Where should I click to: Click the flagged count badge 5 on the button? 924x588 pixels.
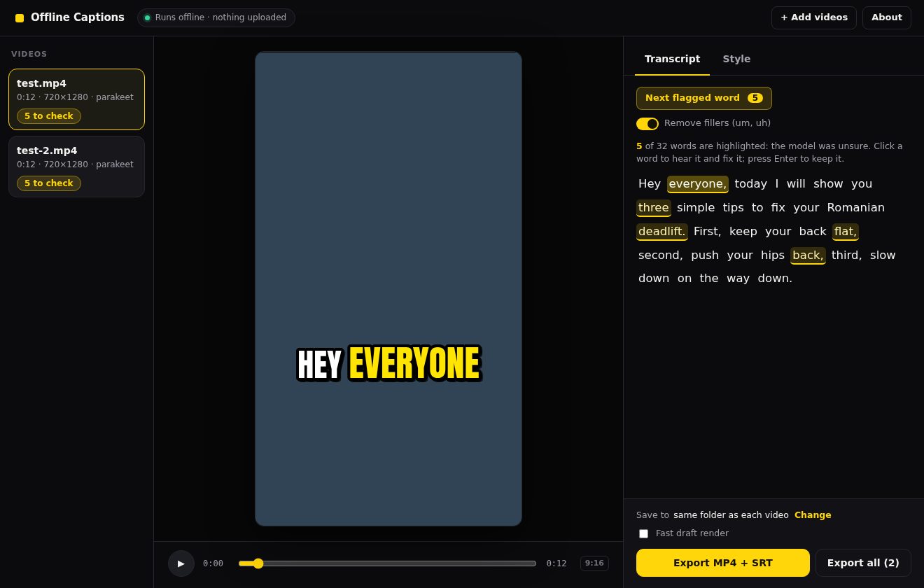755,98
